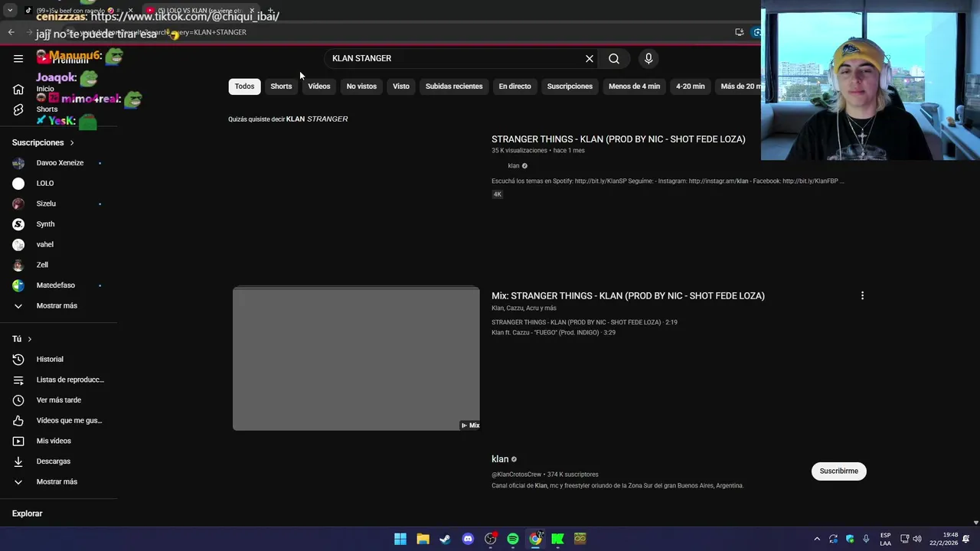The width and height of the screenshot is (980, 551).
Task: Click the page scrollbar down arrow
Action: [975, 523]
